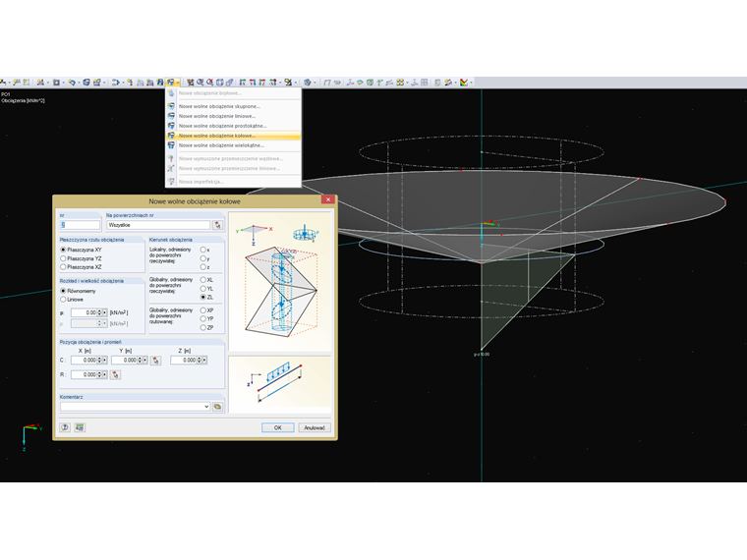Select Płaszczyzna XZ radio button
Screen dimensions: 747x560
(x=63, y=267)
